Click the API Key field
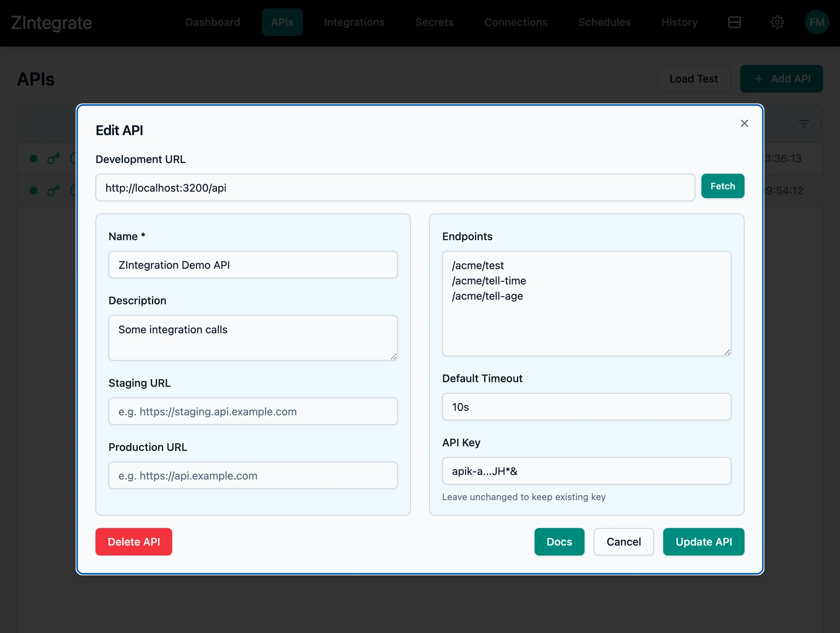The height and width of the screenshot is (633, 840). (x=586, y=471)
